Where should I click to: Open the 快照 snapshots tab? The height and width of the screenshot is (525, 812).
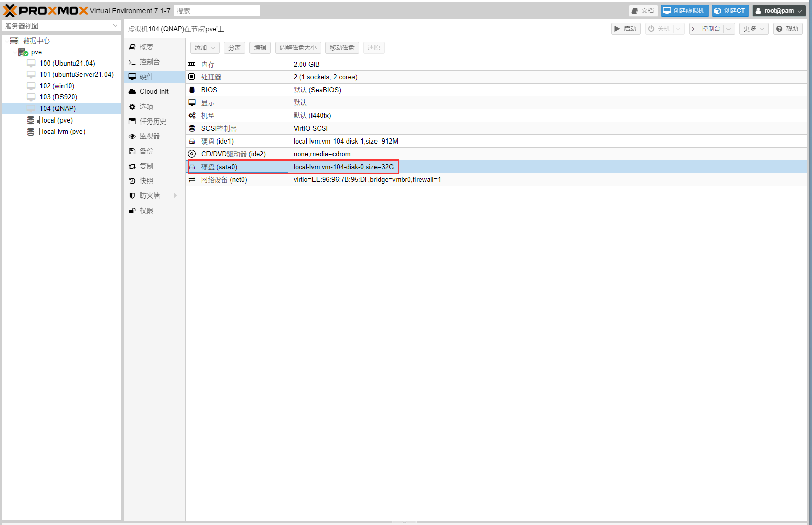coord(155,181)
